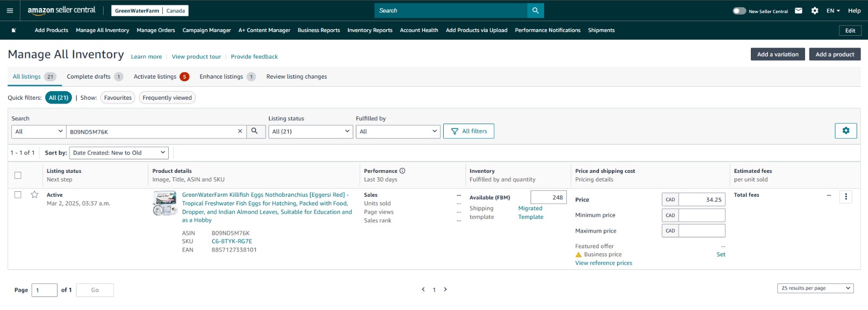Click the Business price warning triangle
Viewport: 868px width, 310px height.
578,255
